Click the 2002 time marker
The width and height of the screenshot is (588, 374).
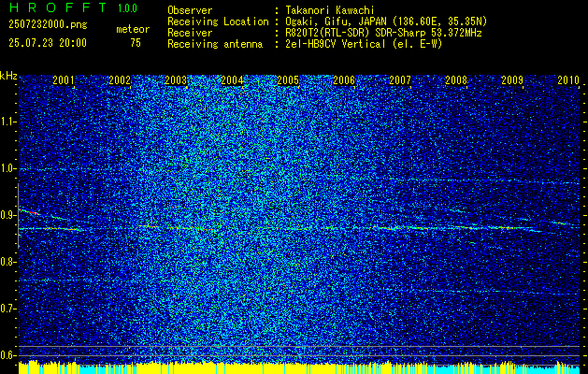tap(120, 79)
